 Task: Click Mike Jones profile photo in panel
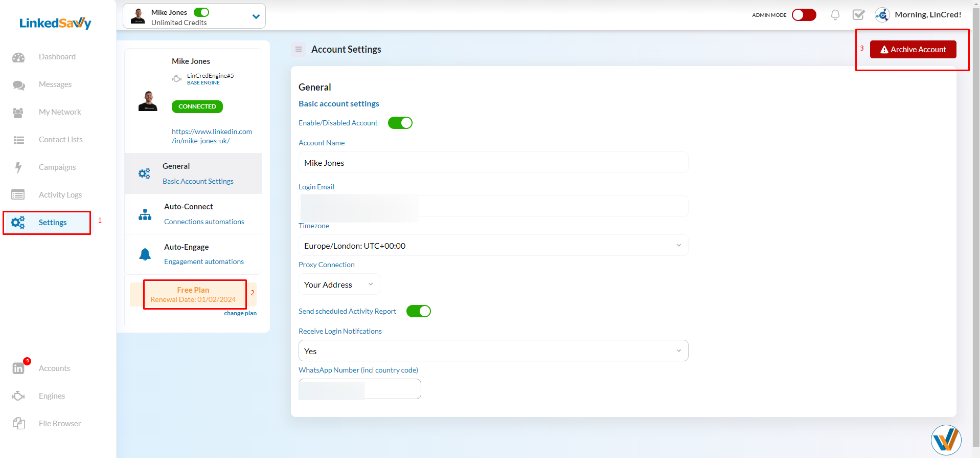pyautogui.click(x=148, y=101)
